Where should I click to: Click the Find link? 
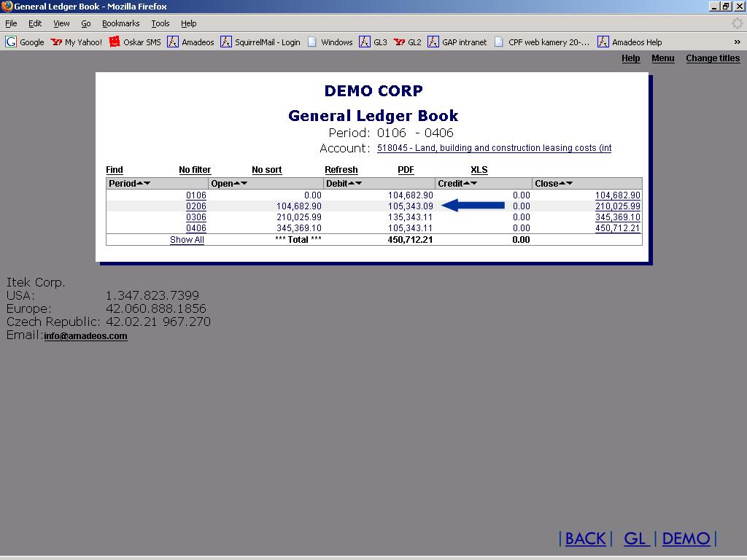[115, 169]
